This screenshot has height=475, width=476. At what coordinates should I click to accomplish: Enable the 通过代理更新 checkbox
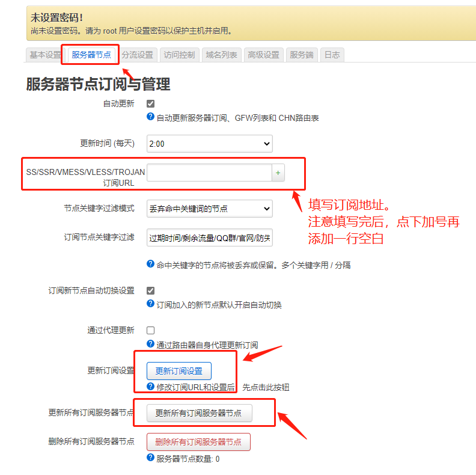tap(151, 330)
